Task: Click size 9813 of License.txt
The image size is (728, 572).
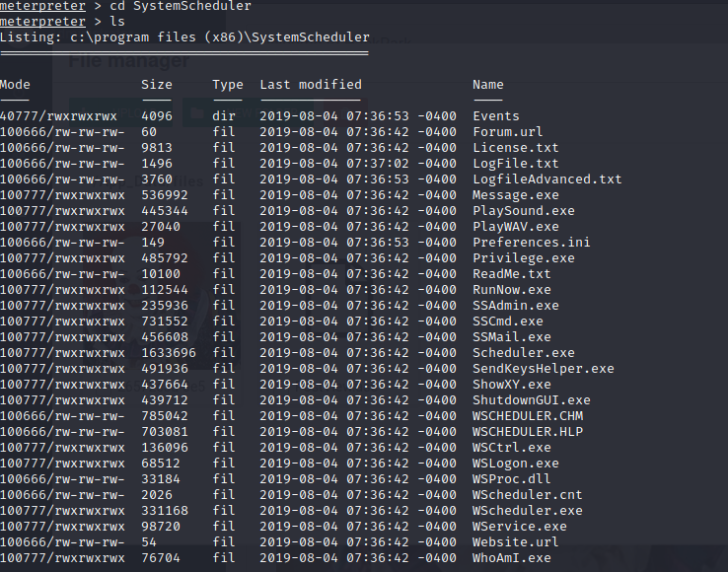Action: click(x=157, y=148)
